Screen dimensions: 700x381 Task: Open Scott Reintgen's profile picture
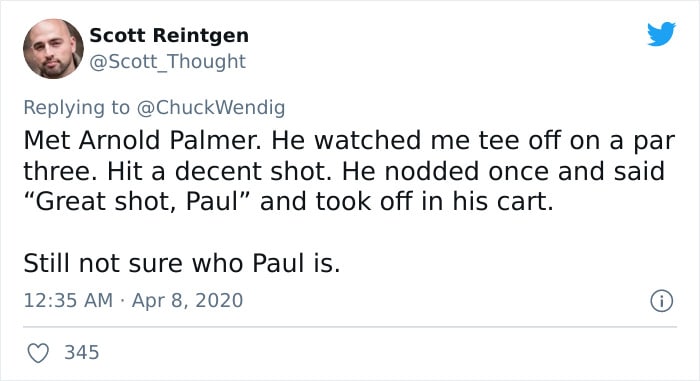(x=53, y=49)
